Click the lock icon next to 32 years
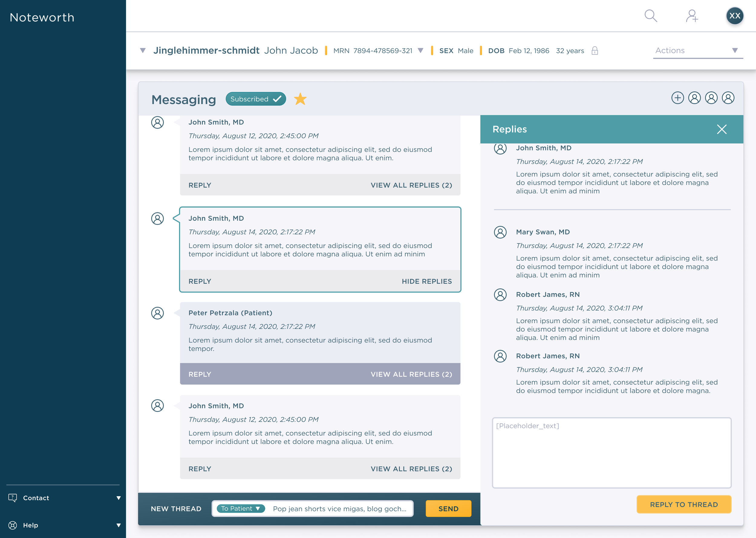The width and height of the screenshot is (756, 538). coord(595,51)
